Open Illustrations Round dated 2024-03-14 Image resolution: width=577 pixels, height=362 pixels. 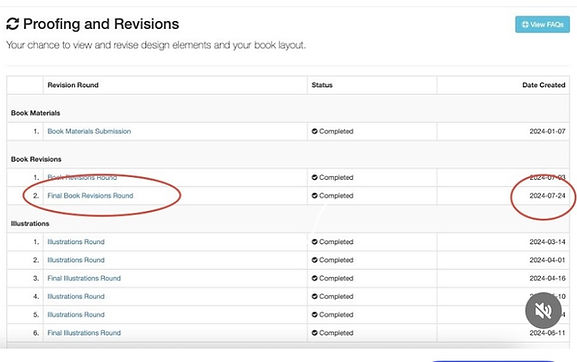point(76,242)
